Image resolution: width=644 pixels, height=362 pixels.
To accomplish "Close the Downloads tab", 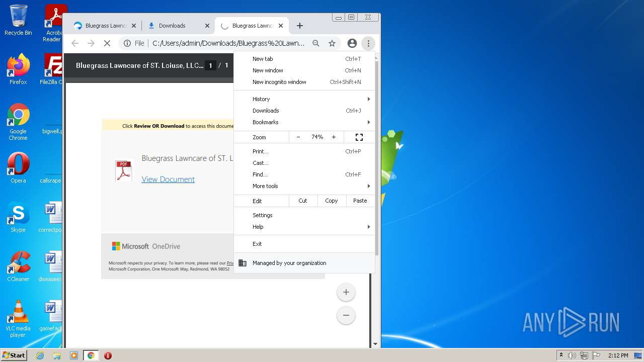I will 207,26.
